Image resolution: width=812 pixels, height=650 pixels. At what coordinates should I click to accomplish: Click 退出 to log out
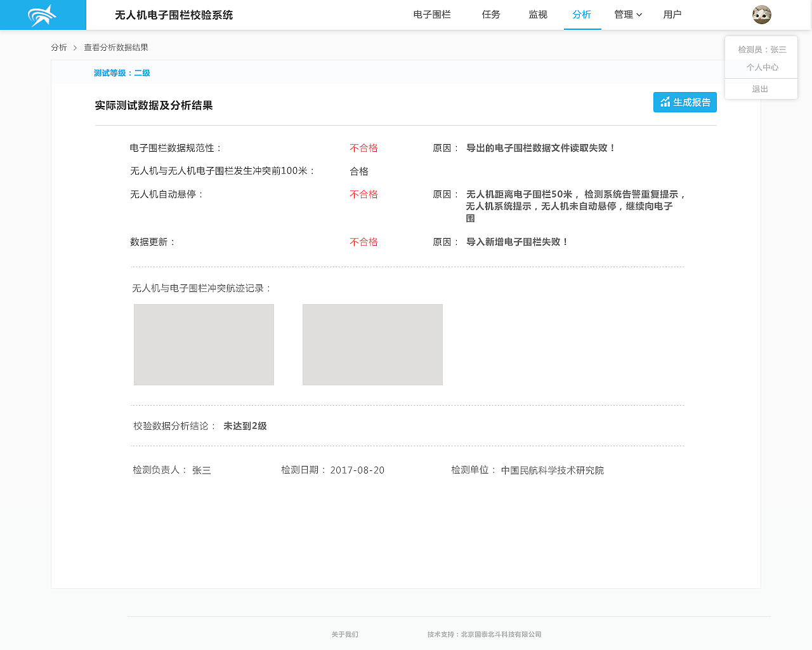[761, 89]
